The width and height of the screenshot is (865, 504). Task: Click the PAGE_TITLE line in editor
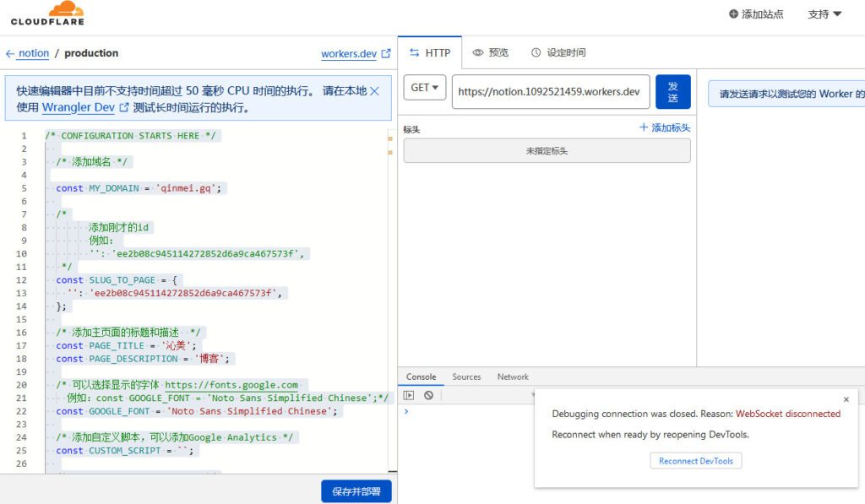pyautogui.click(x=126, y=346)
